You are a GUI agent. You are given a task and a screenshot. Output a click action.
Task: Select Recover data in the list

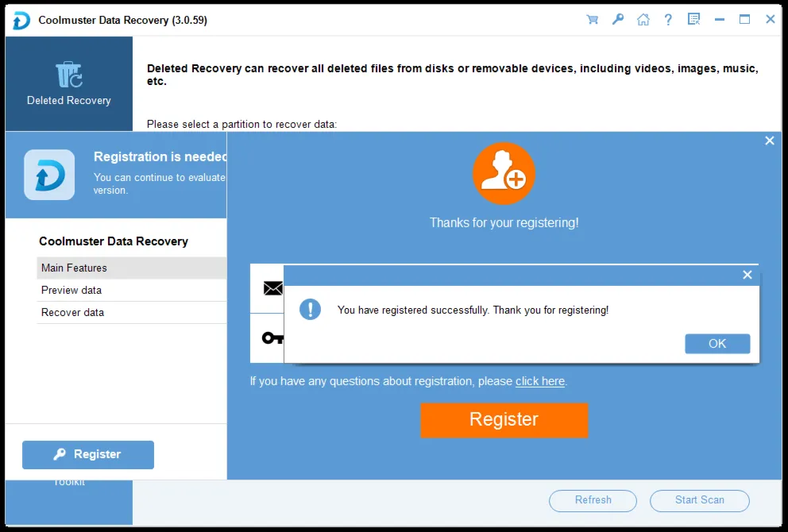click(x=132, y=313)
